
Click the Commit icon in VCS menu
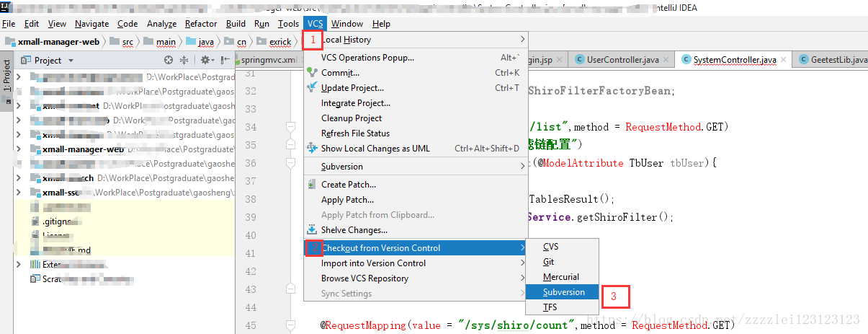(x=312, y=72)
